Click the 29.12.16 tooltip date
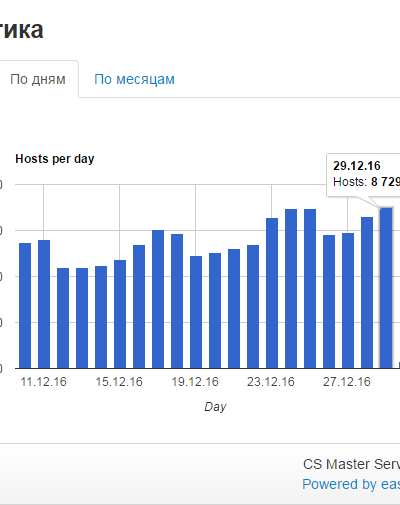Viewport: 400px width, 505px height. click(x=357, y=166)
